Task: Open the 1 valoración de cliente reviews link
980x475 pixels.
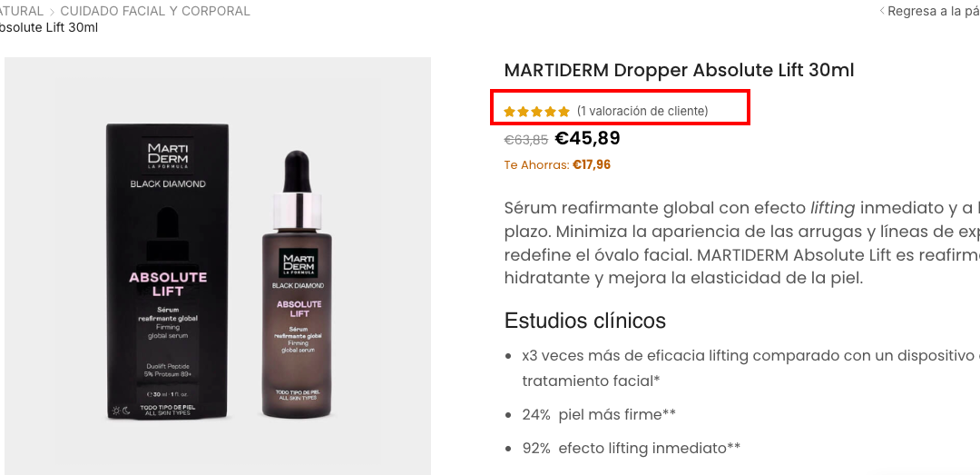Action: click(642, 112)
